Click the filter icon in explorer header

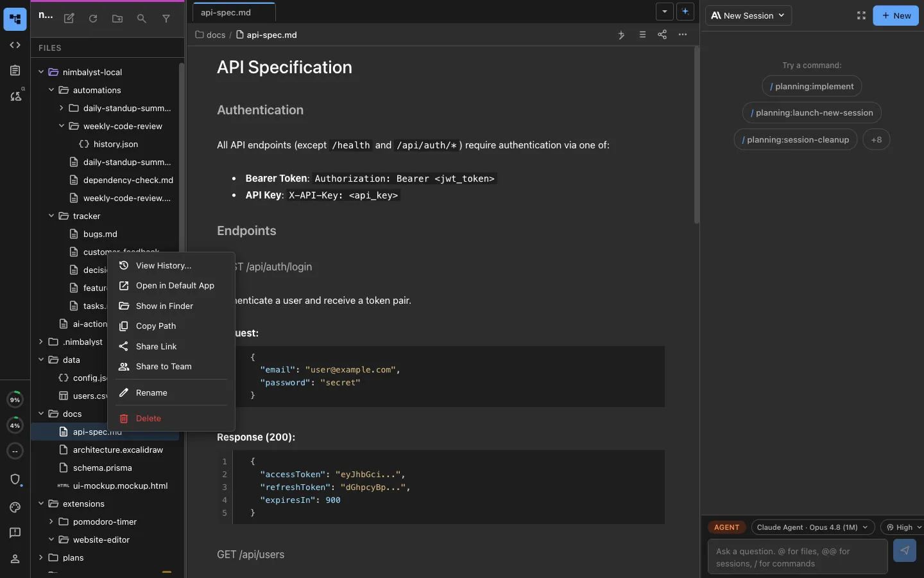[x=166, y=19]
